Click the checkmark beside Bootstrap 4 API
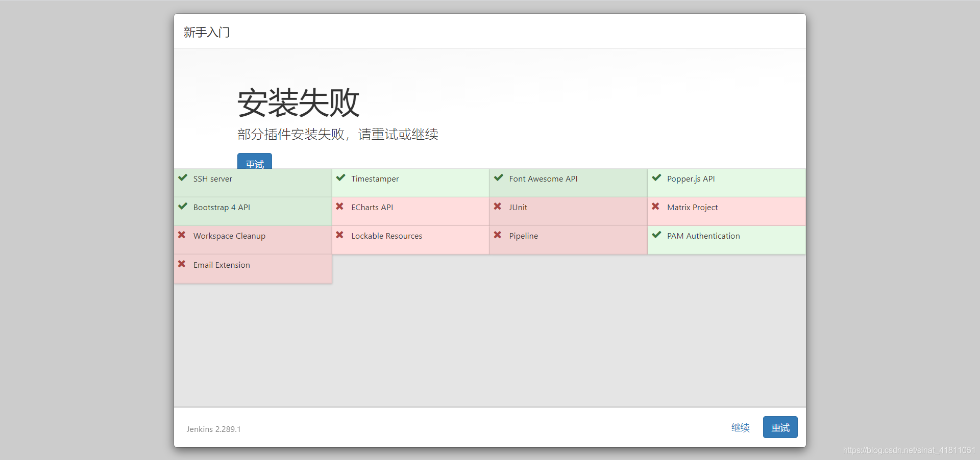 182,207
